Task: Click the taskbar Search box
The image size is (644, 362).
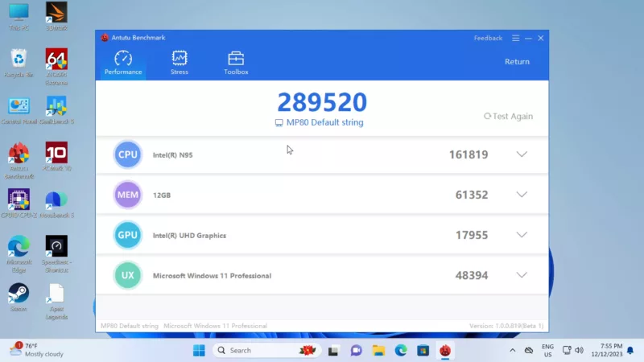Action: point(266,351)
